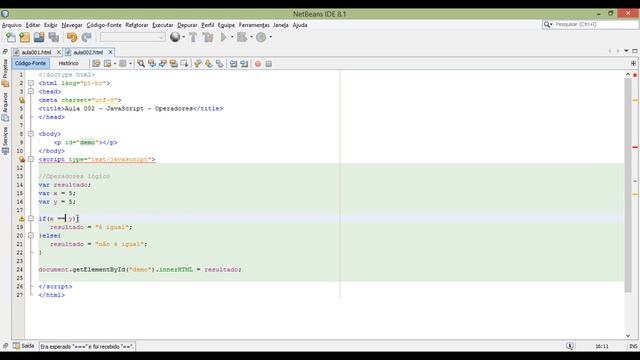Open the Projetos side panel
This screenshot has width=640, height=360.
[5, 73]
